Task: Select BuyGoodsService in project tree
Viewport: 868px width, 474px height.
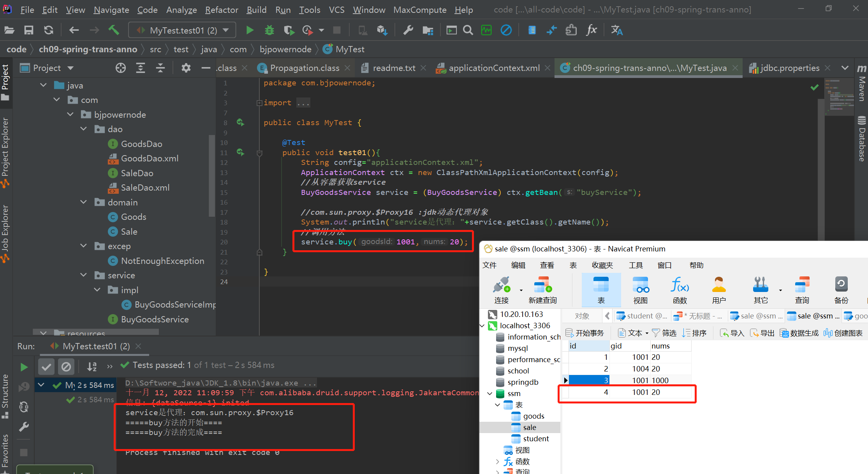Action: pos(155,319)
